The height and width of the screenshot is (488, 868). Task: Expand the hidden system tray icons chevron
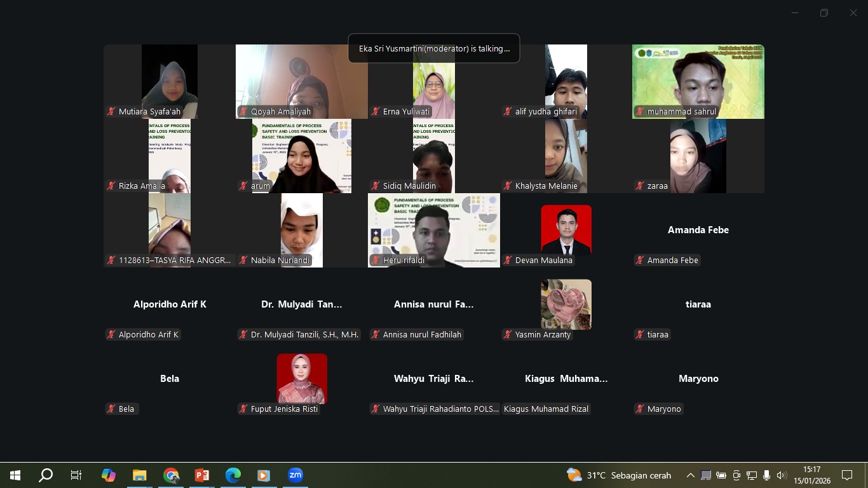tap(691, 475)
